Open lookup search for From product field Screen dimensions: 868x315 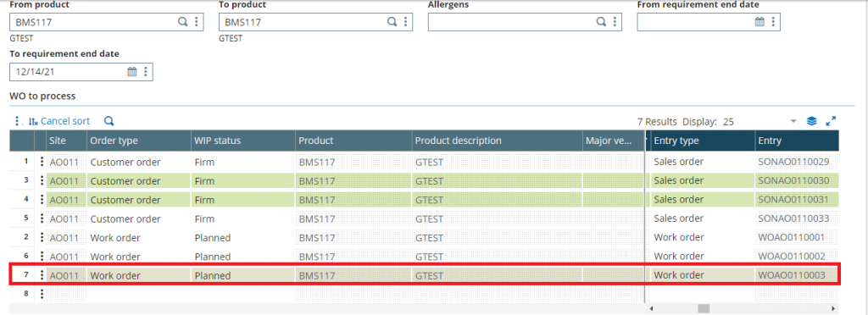click(x=183, y=22)
